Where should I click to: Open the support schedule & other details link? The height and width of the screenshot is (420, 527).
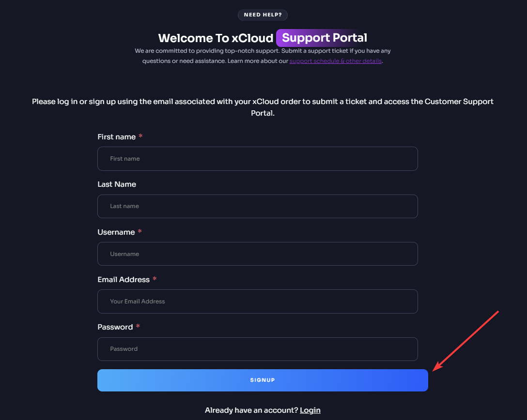pyautogui.click(x=335, y=60)
